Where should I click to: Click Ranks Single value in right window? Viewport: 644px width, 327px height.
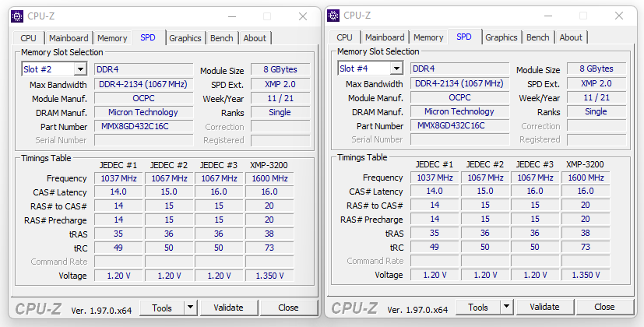596,111
